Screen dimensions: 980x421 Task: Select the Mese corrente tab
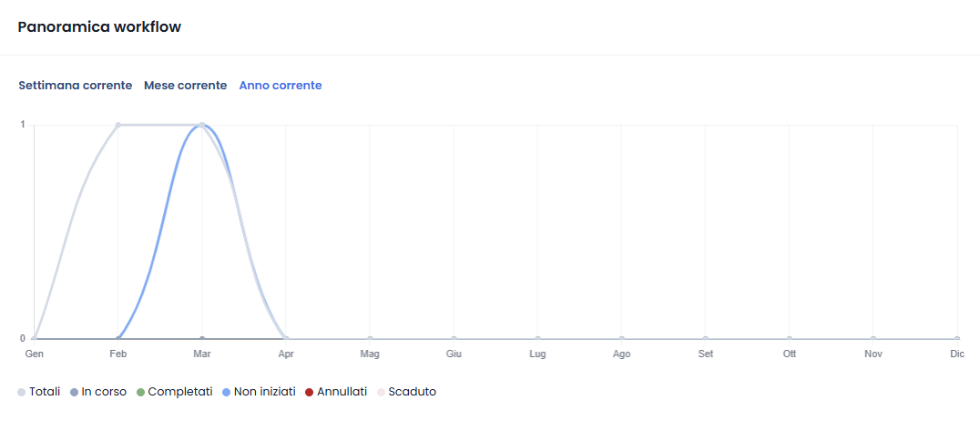pos(186,85)
